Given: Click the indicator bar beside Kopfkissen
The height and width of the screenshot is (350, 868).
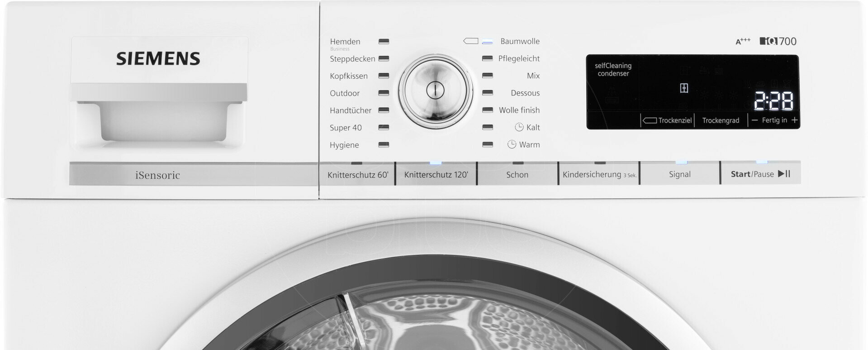Looking at the screenshot, I should point(384,76).
